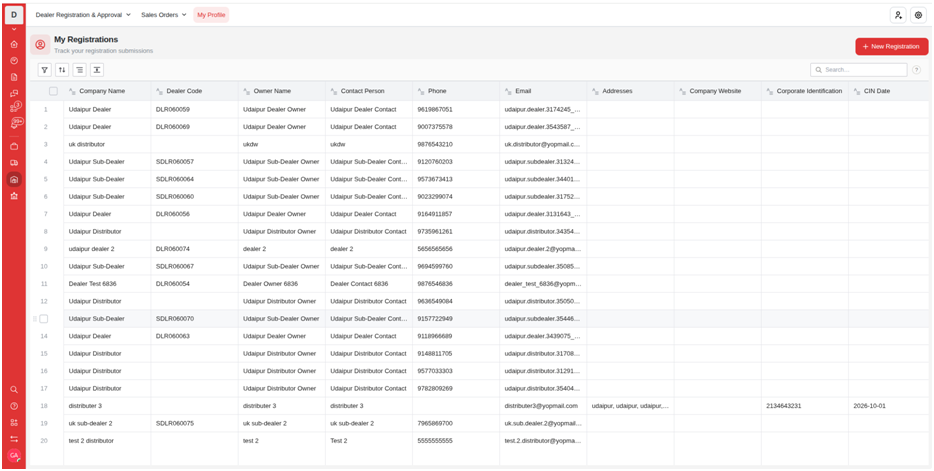Image resolution: width=934 pixels, height=471 pixels.
Task: Tick the checkbox on SDLR060070 row
Action: coord(43,319)
